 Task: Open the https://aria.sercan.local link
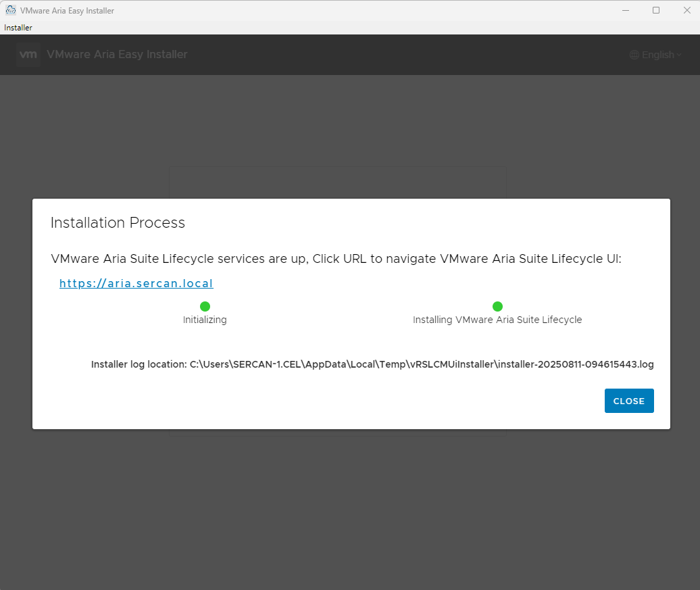coord(136,283)
